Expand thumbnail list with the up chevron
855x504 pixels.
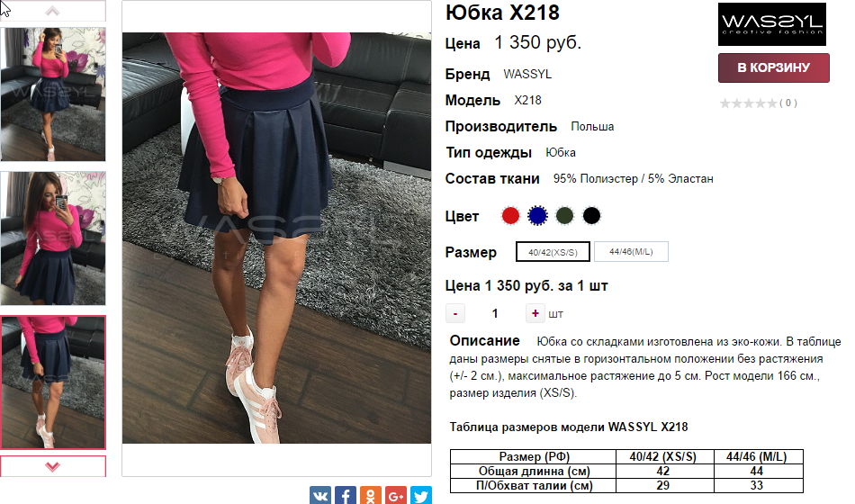[52, 11]
